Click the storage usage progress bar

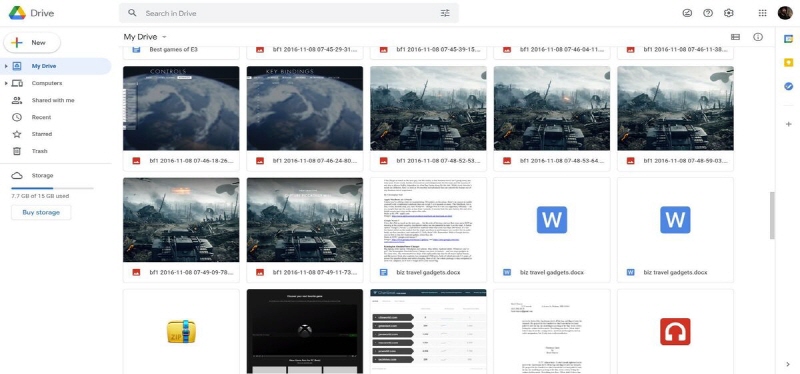pos(52,188)
